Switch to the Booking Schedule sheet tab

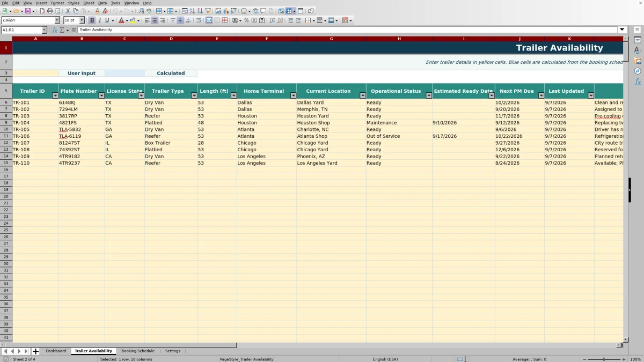[x=138, y=351]
